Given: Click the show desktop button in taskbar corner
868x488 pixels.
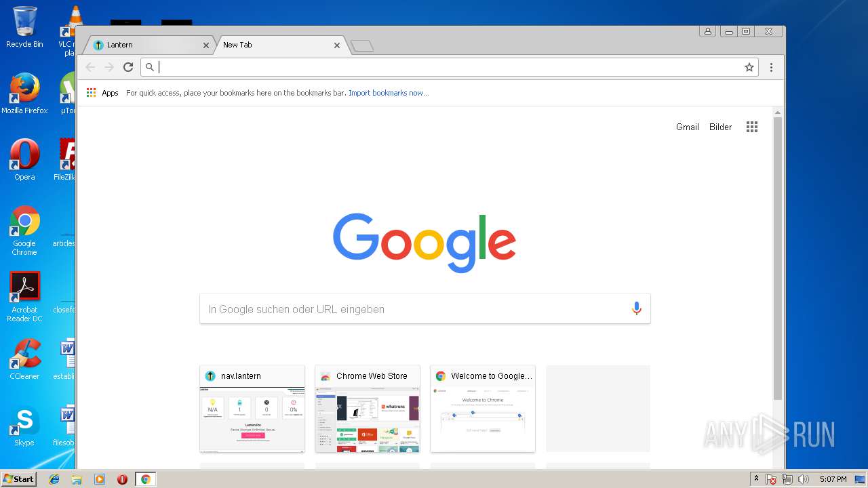Looking at the screenshot, I should [861, 479].
